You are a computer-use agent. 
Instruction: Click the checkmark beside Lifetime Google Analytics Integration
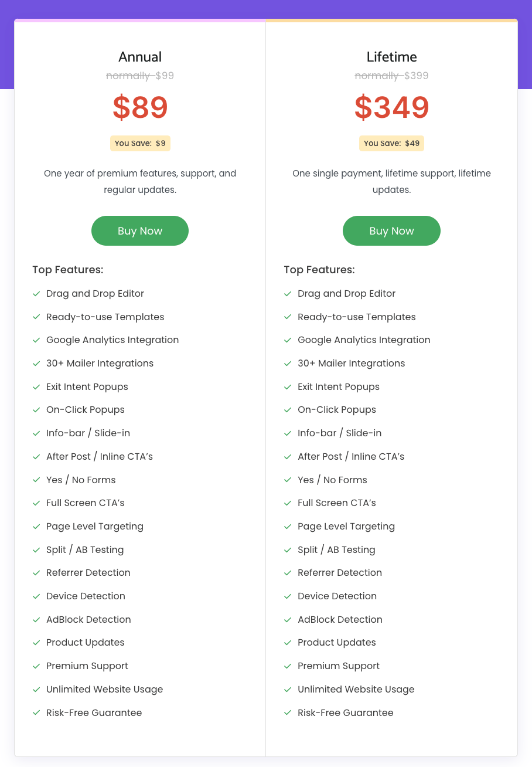point(288,340)
